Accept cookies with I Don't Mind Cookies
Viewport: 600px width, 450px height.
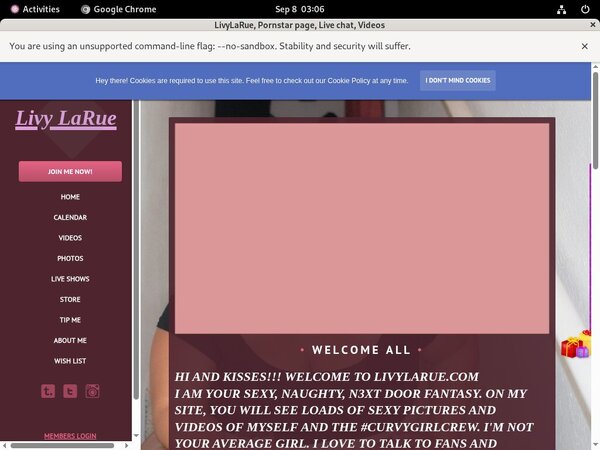[x=457, y=80]
